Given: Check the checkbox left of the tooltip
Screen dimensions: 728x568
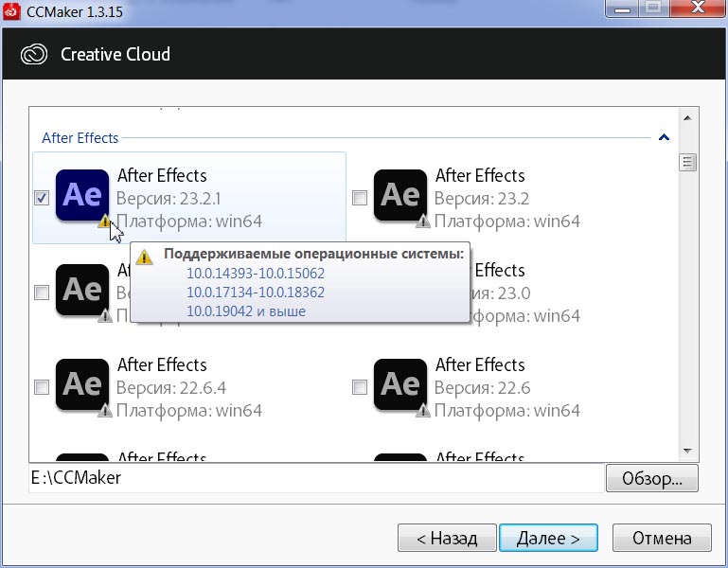Looking at the screenshot, I should point(42,293).
